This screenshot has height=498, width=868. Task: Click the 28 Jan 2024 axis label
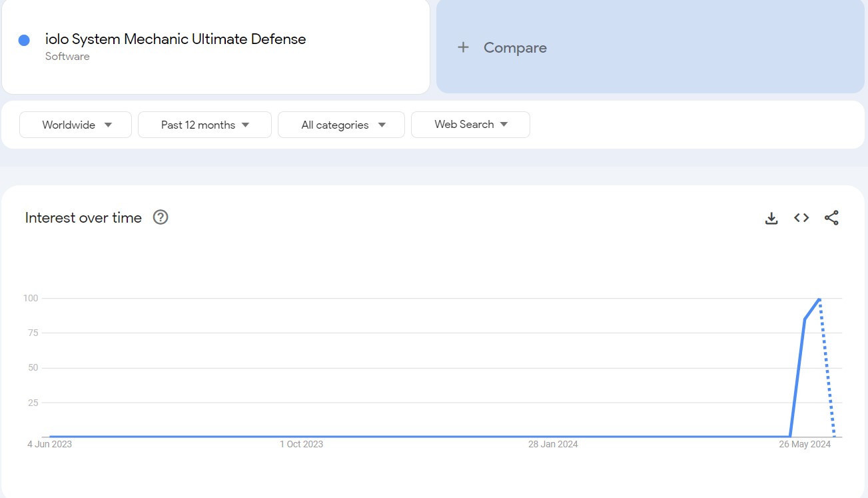(553, 444)
